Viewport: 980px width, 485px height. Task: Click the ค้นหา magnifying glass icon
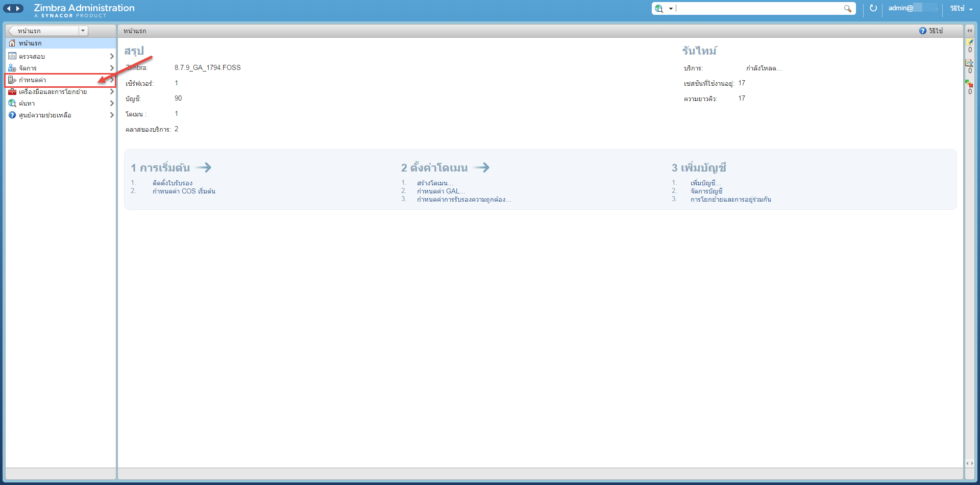(x=12, y=103)
